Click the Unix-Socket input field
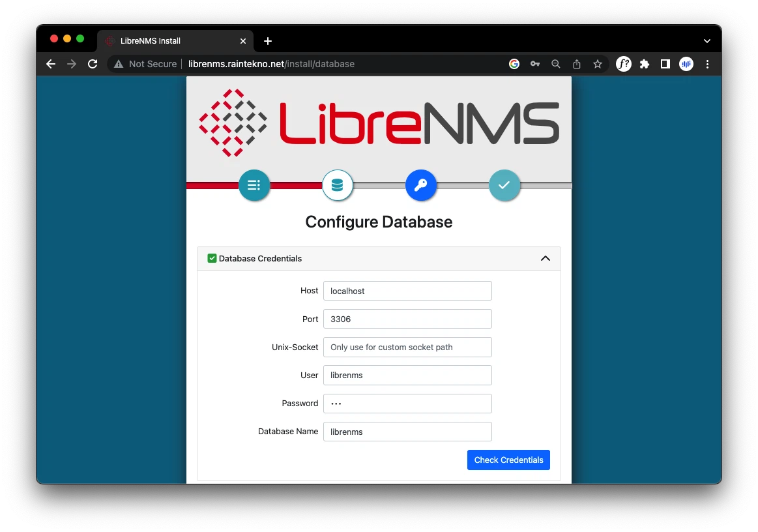Screen dimensions: 758x532 407,347
